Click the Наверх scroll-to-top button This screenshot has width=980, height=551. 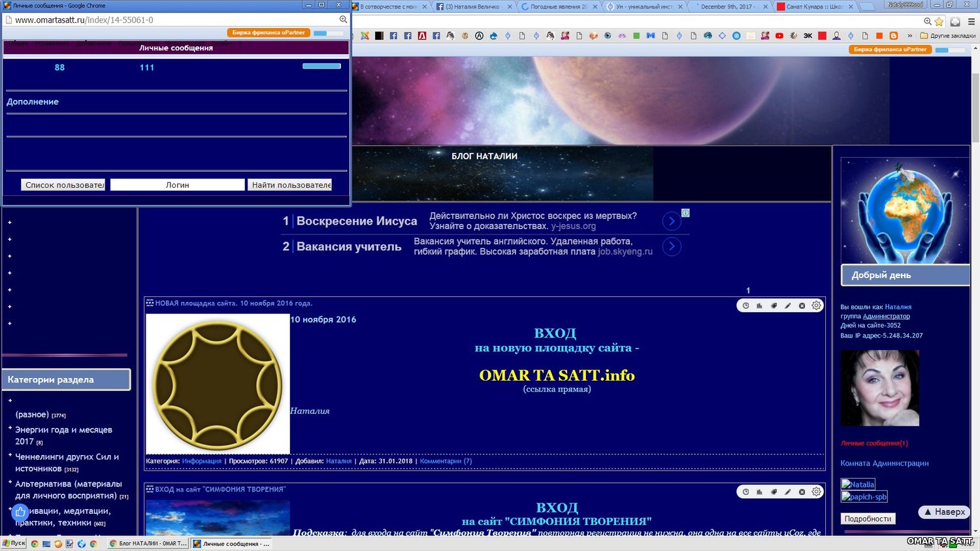tap(943, 512)
